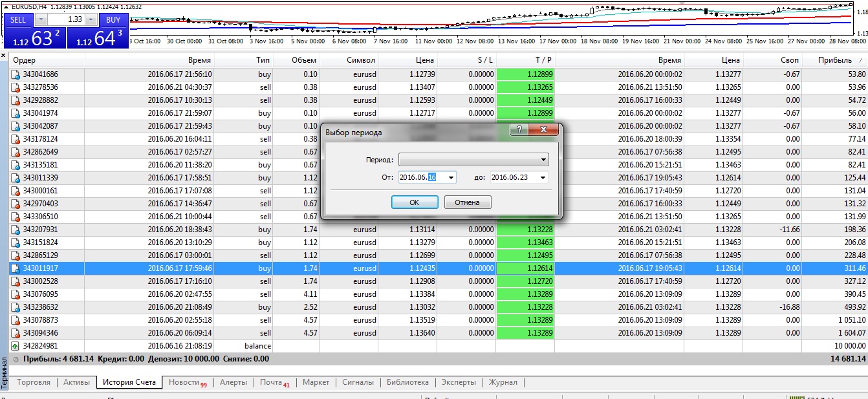Screen dimensions: 868x399
Task: Click the icon of order 343238632
Action: [16, 307]
